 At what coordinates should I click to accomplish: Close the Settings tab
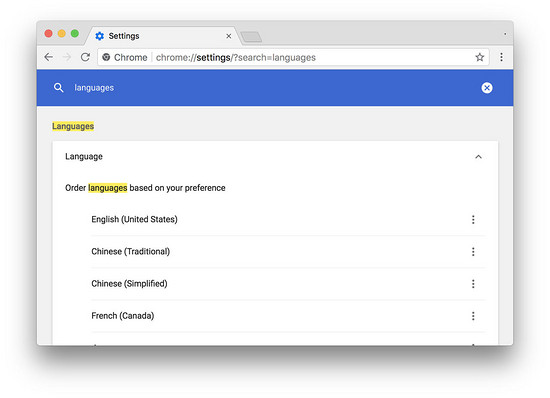pos(228,36)
